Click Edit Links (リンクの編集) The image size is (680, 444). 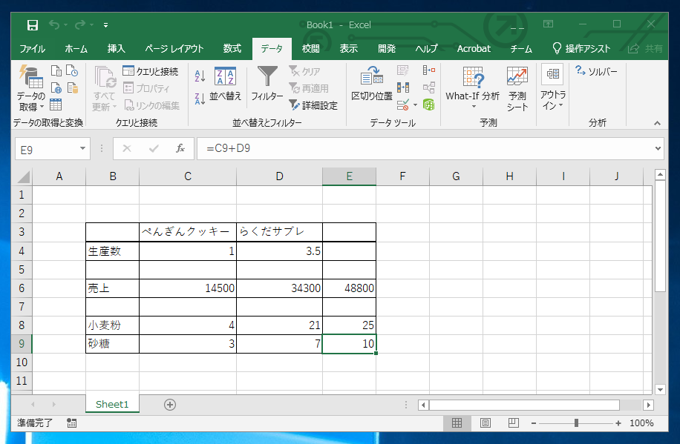coord(152,105)
